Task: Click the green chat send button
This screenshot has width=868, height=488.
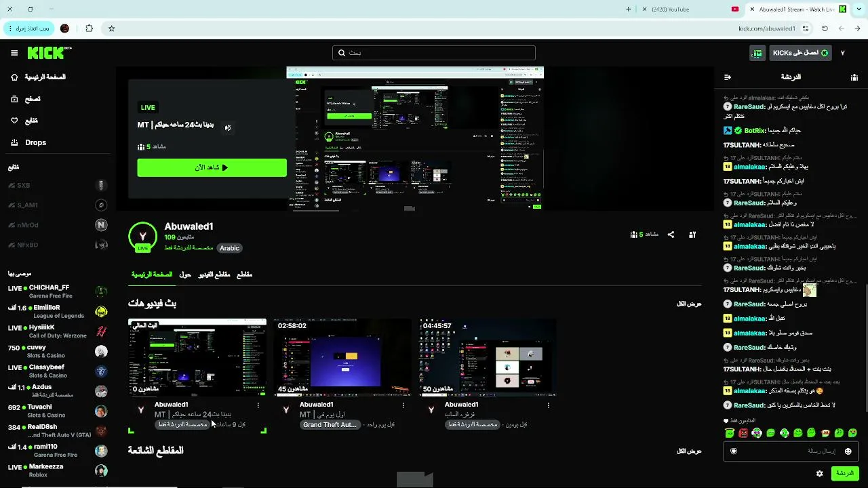Action: (845, 473)
